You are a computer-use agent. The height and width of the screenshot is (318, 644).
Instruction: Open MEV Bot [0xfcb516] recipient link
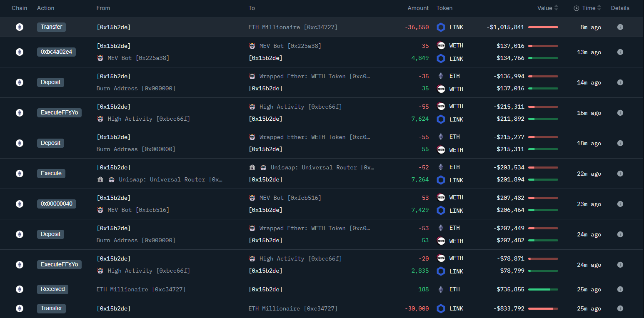[290, 198]
